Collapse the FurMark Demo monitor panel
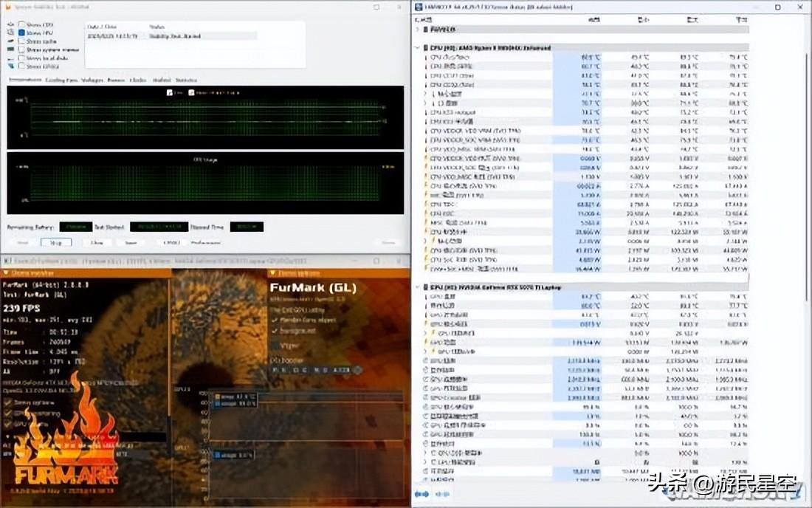 point(7,270)
